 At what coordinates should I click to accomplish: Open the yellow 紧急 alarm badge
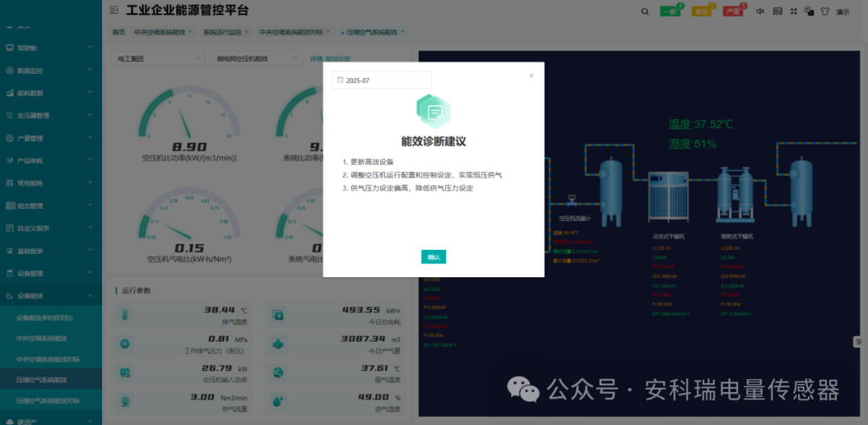(702, 11)
